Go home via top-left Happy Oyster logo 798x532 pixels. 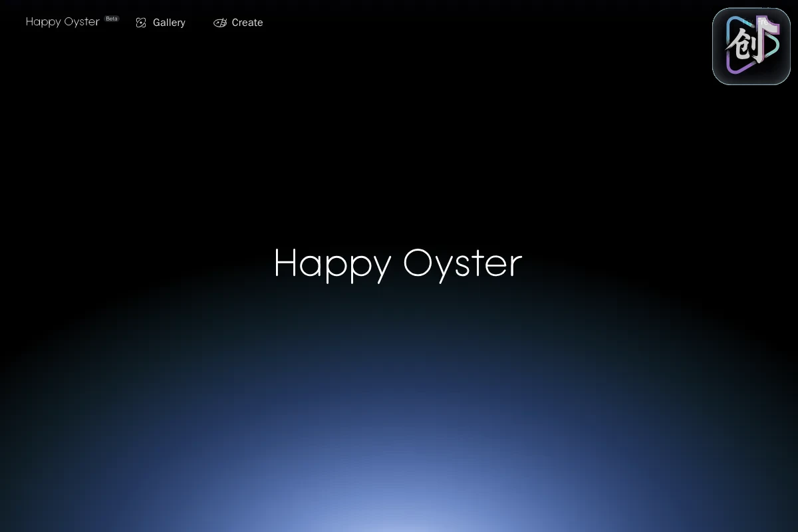(63, 22)
